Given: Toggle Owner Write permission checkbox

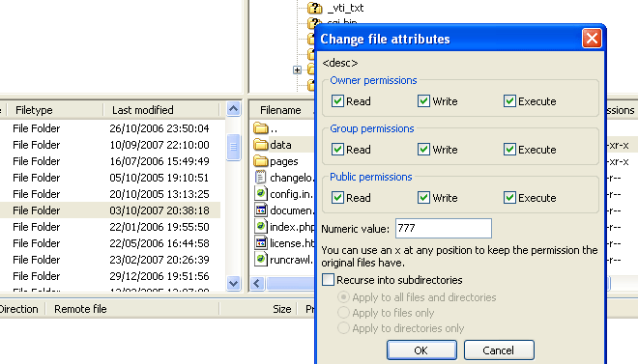Looking at the screenshot, I should (423, 100).
